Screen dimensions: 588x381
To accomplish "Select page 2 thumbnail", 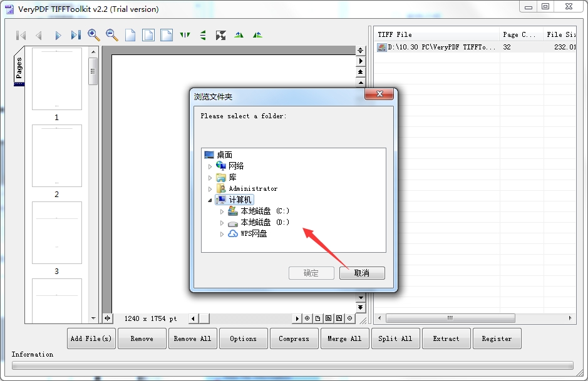I will tap(57, 156).
